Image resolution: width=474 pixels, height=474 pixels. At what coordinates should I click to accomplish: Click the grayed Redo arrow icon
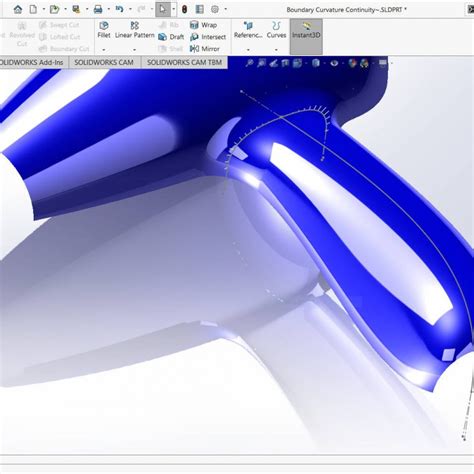pyautogui.click(x=141, y=9)
